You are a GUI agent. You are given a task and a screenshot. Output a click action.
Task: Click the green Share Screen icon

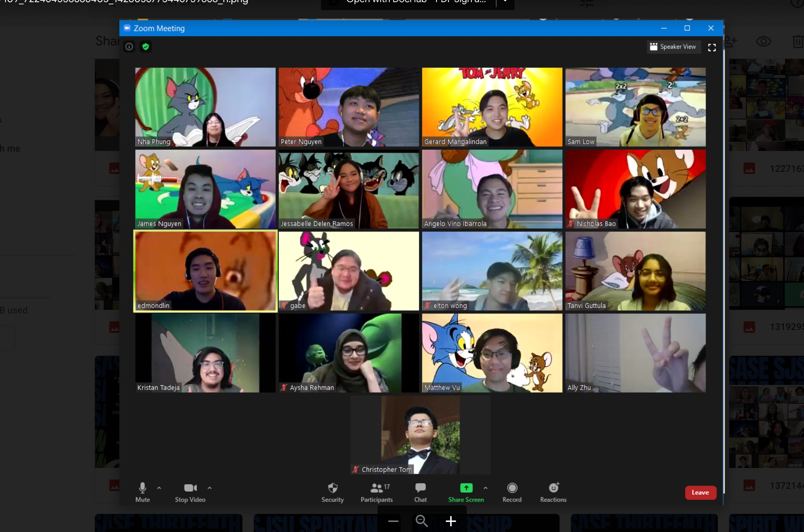coord(466,488)
